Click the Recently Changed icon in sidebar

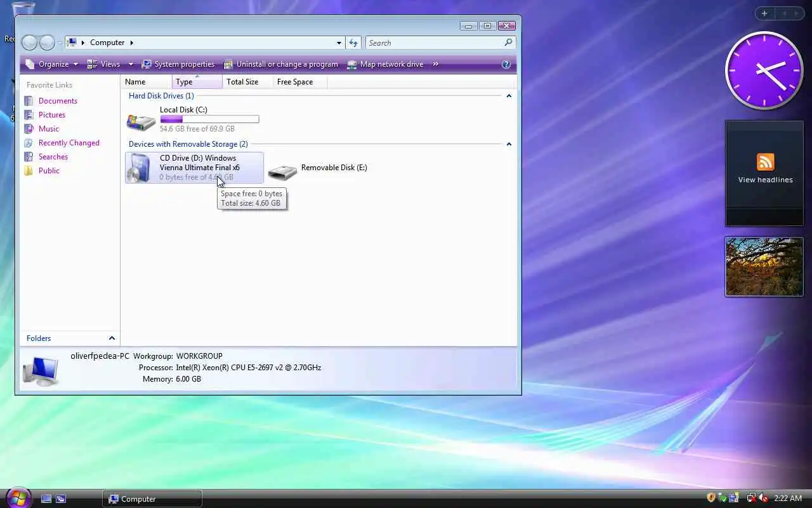pyautogui.click(x=29, y=143)
